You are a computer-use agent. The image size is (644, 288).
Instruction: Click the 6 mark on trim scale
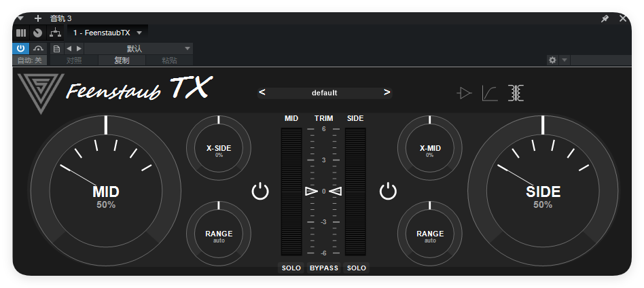[323, 129]
